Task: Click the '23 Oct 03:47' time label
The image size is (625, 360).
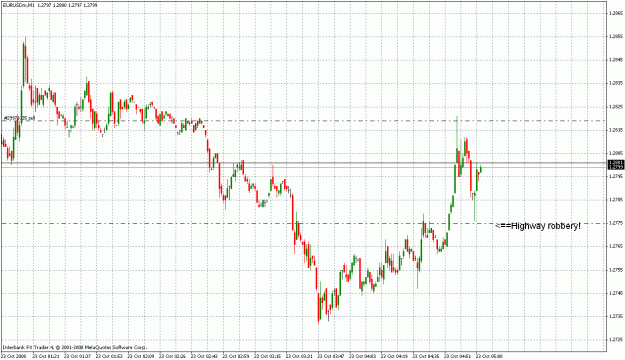Action: coord(331,356)
